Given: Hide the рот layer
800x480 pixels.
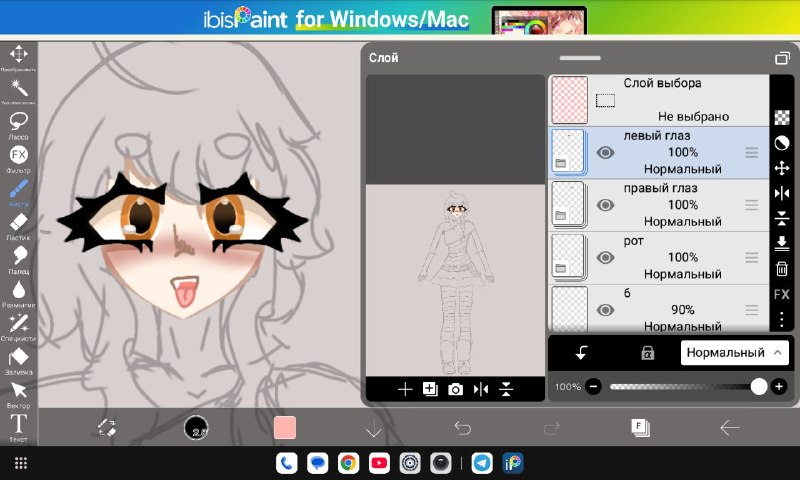Looking at the screenshot, I should [x=605, y=258].
